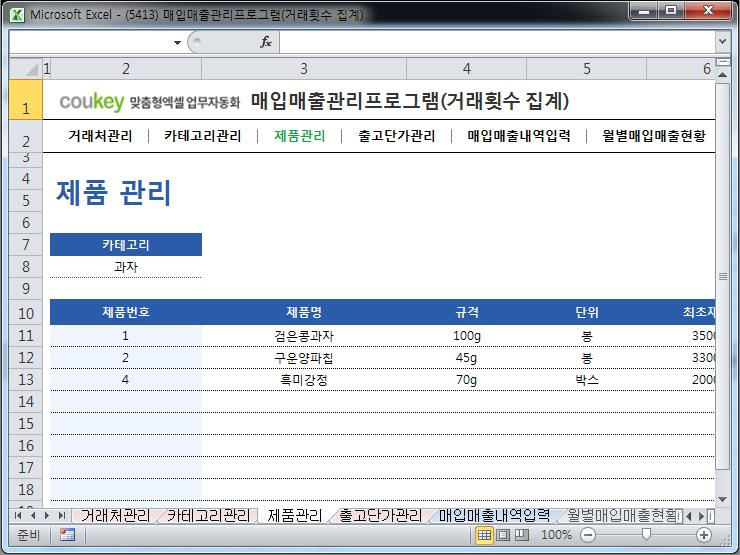
Task: Select the 제품관리 sheet tab
Action: coord(295,515)
